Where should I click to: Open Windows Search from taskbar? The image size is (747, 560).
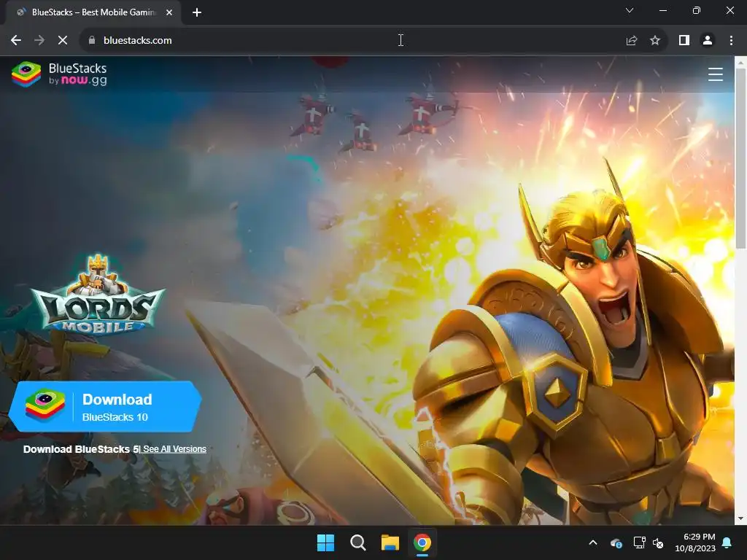coord(357,542)
